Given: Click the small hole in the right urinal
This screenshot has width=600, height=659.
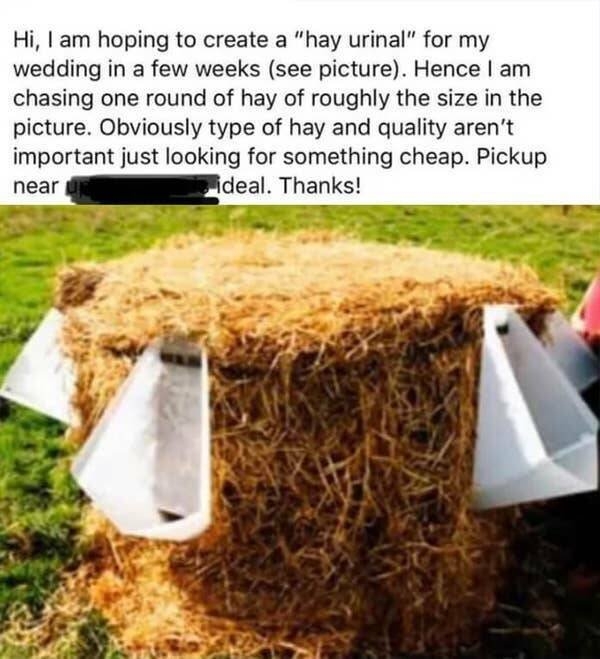Looking at the screenshot, I should [502, 327].
